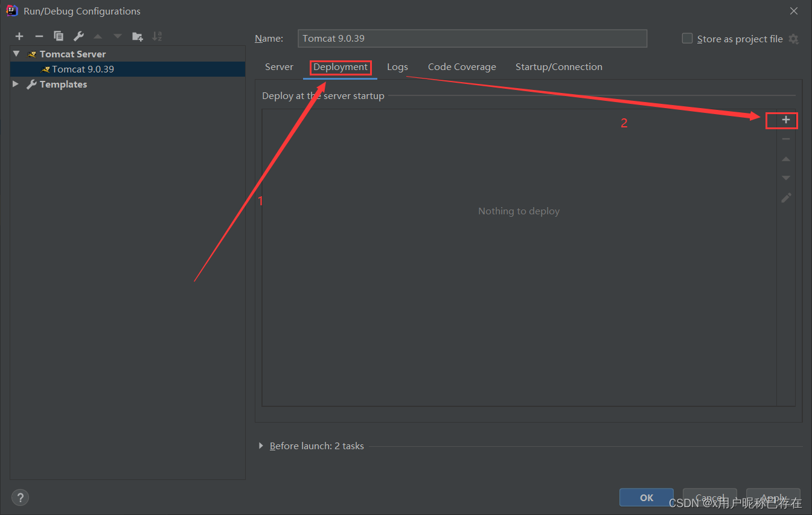The height and width of the screenshot is (515, 812).
Task: Move the configuration up in the left toolbar
Action: tap(98, 36)
